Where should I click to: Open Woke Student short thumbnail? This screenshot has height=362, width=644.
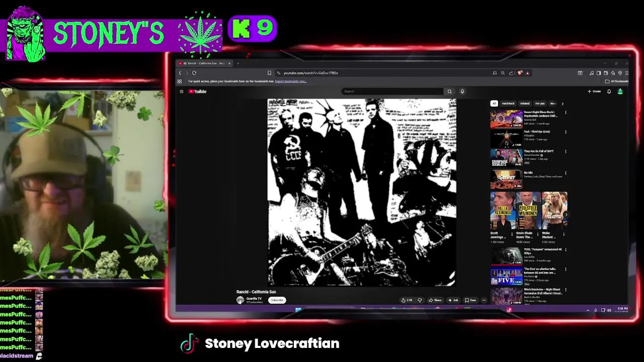[x=554, y=211]
